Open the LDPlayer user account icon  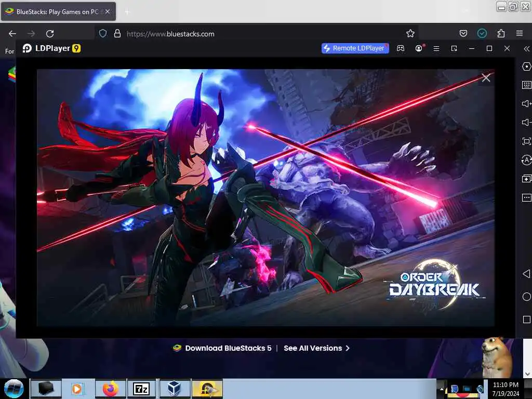[419, 48]
